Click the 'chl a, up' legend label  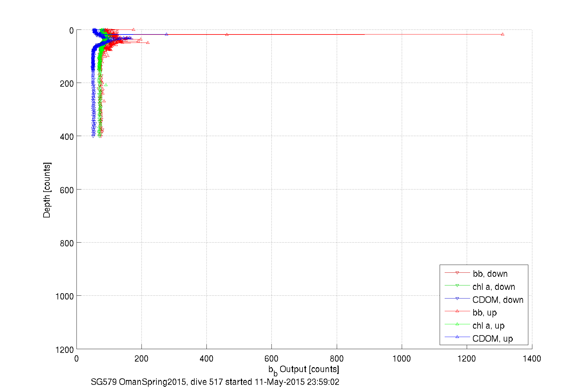pos(488,326)
